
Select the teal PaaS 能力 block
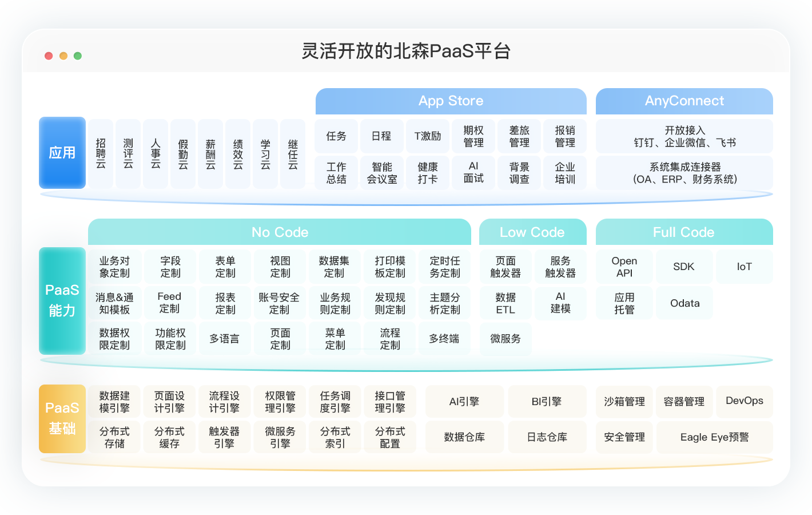coord(62,300)
